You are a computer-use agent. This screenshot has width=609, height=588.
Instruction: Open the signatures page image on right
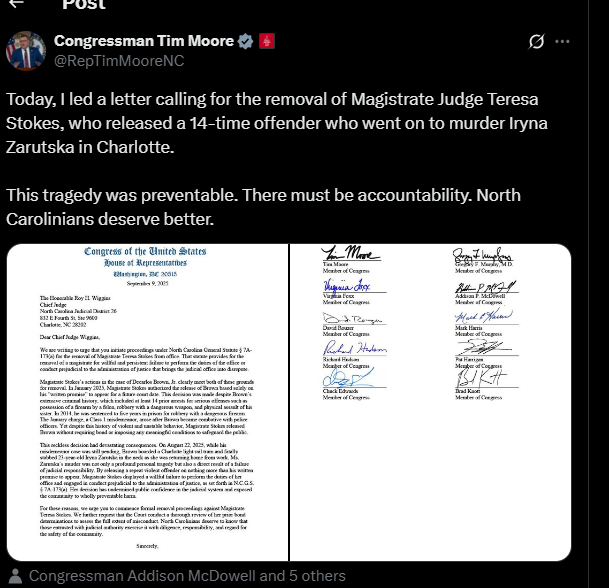click(x=430, y=402)
